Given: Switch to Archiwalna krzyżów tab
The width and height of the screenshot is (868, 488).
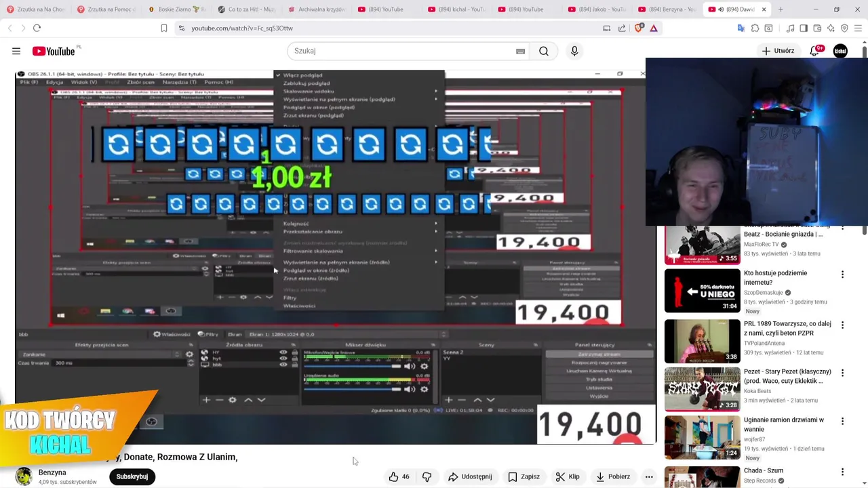Looking at the screenshot, I should pos(317,9).
